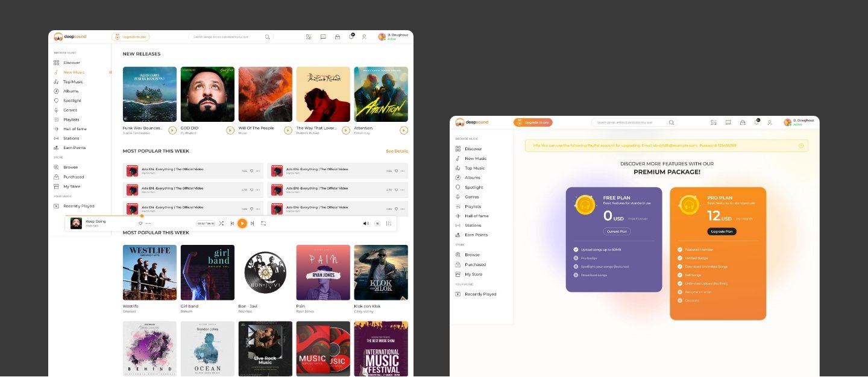This screenshot has height=377, width=868.
Task: Open store Browse in the New Releases window sidebar
Action: pos(66,167)
